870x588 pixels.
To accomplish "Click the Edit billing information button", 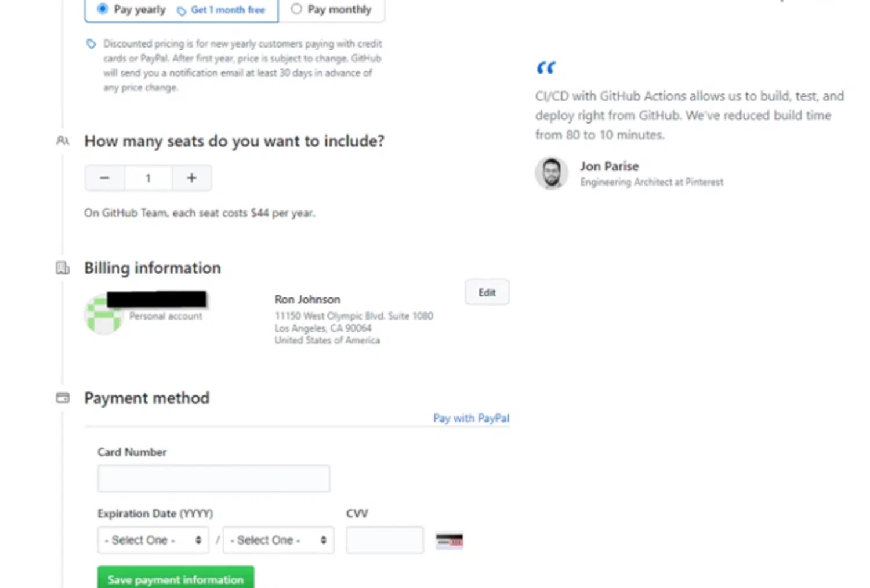I will point(487,292).
